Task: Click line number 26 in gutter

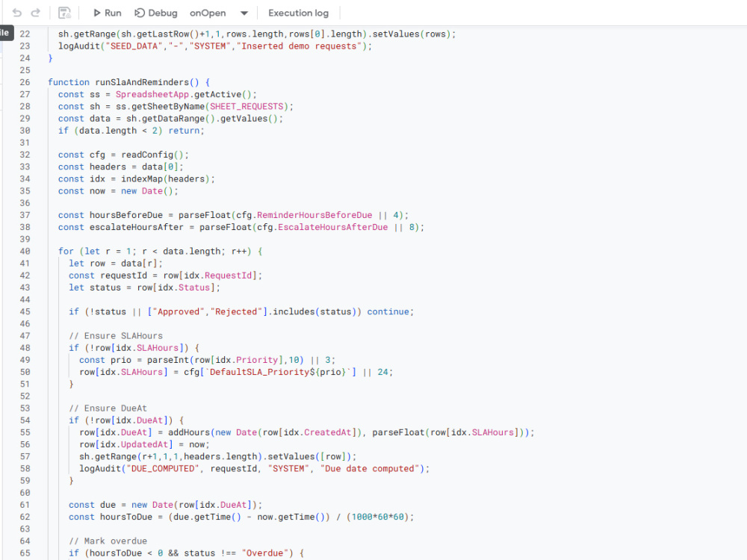Action: pos(25,82)
